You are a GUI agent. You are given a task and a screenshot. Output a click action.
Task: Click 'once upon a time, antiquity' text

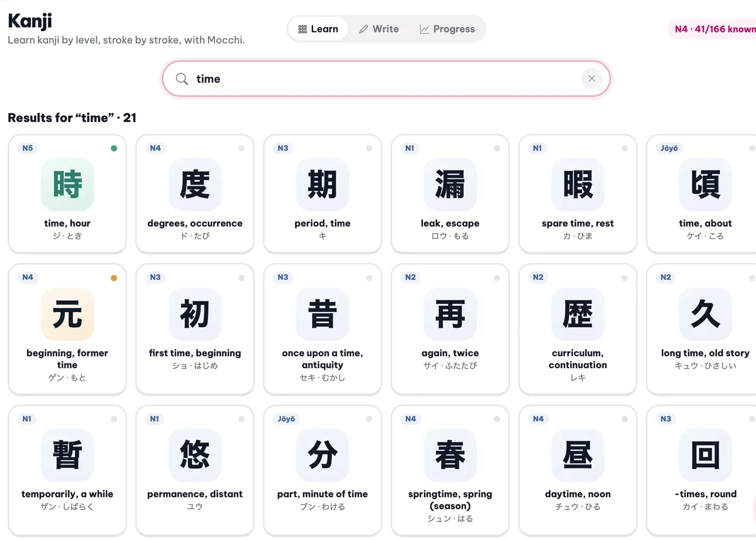point(322,359)
